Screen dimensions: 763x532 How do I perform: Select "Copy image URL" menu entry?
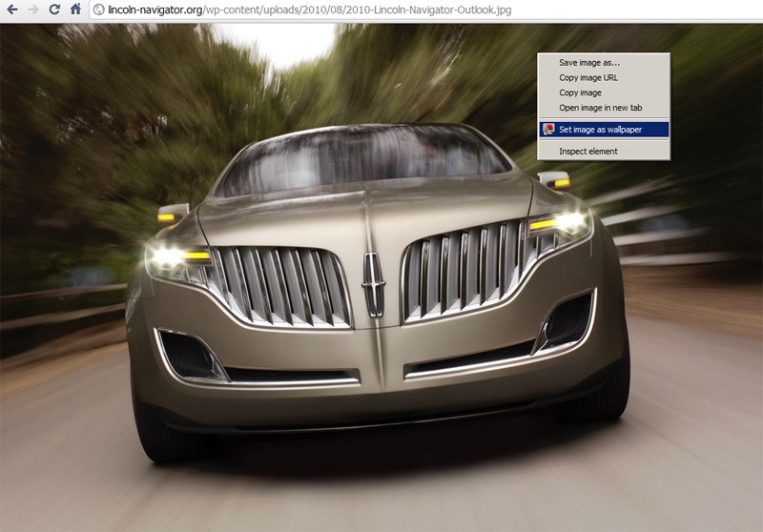click(x=588, y=77)
